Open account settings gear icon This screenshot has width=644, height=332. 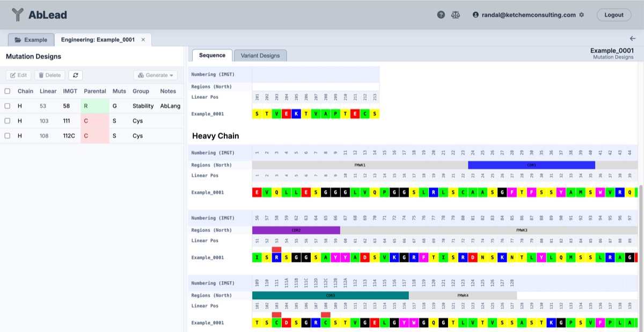[582, 15]
